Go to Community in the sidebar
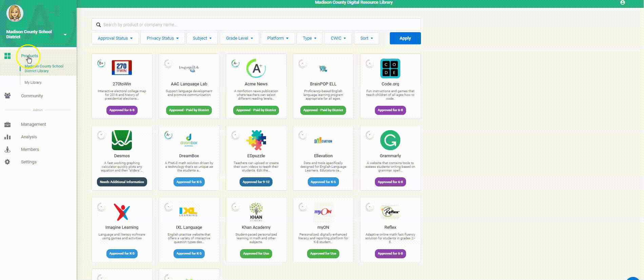Image resolution: width=644 pixels, height=280 pixels. 32,96
